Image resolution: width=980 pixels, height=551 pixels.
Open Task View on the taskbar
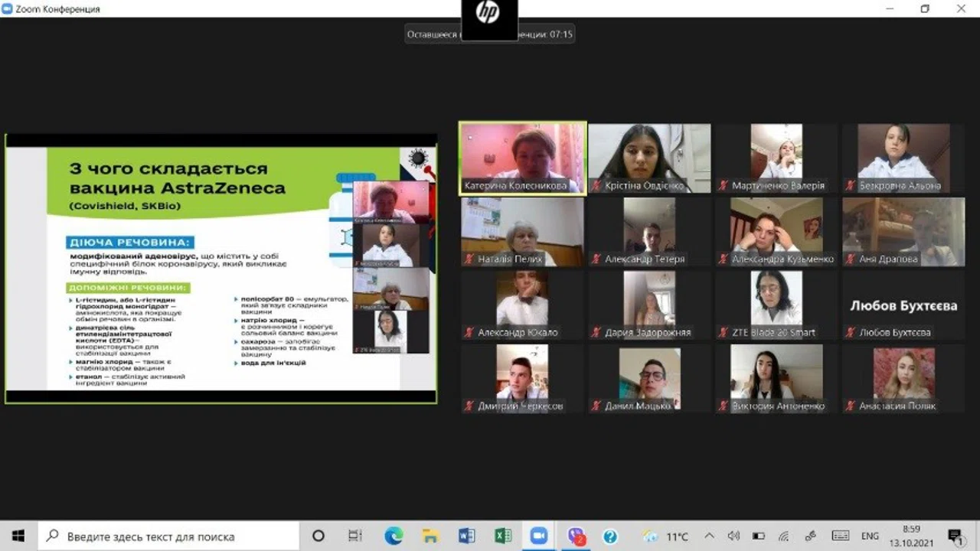355,536
